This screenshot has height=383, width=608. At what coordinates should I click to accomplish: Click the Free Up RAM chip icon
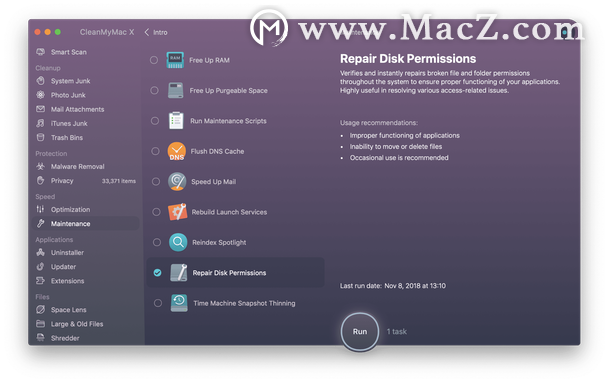click(x=175, y=60)
